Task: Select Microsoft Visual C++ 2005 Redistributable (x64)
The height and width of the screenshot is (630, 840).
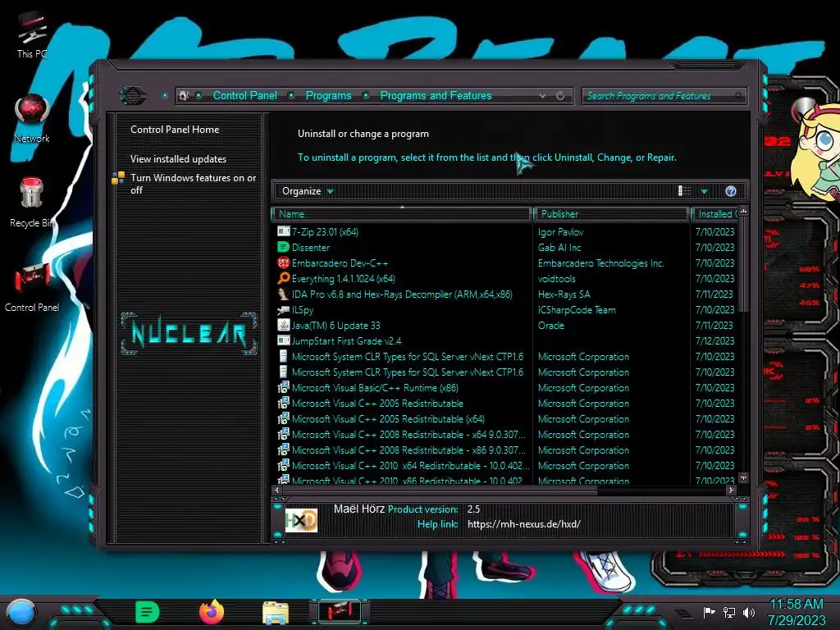Action: (x=388, y=419)
